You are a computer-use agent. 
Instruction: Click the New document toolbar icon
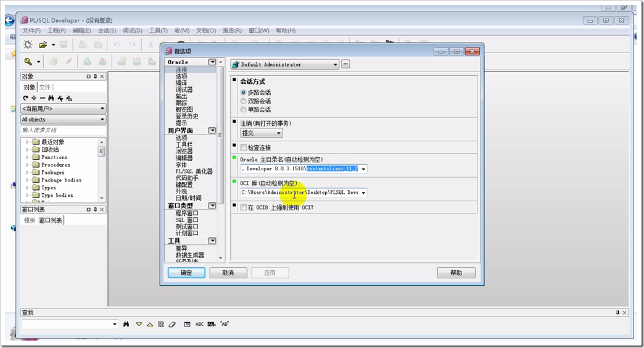[x=28, y=44]
